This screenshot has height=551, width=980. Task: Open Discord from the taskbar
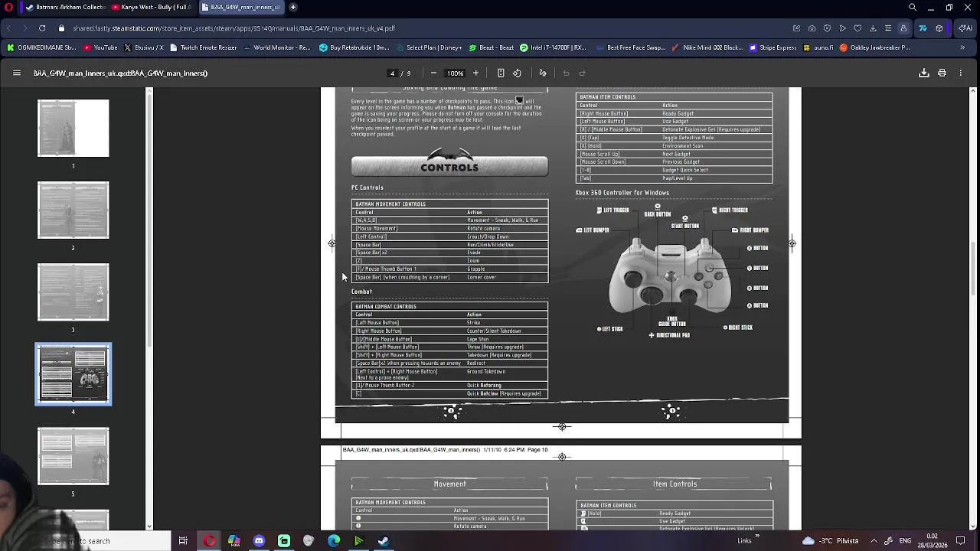[259, 541]
